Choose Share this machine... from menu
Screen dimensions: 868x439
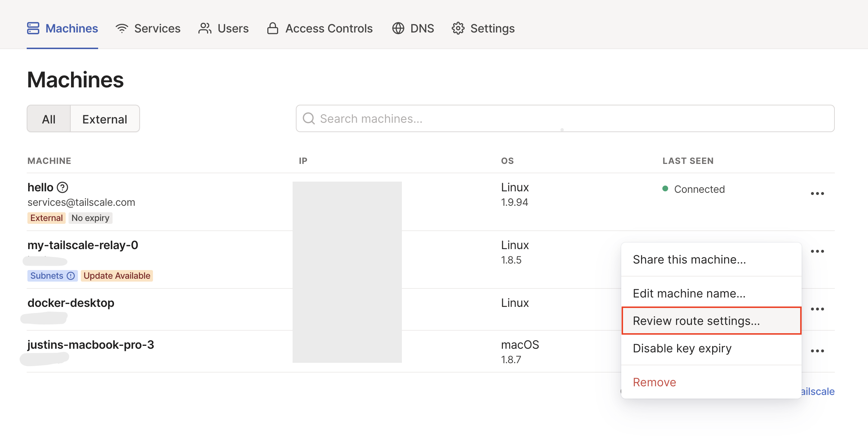pos(711,260)
